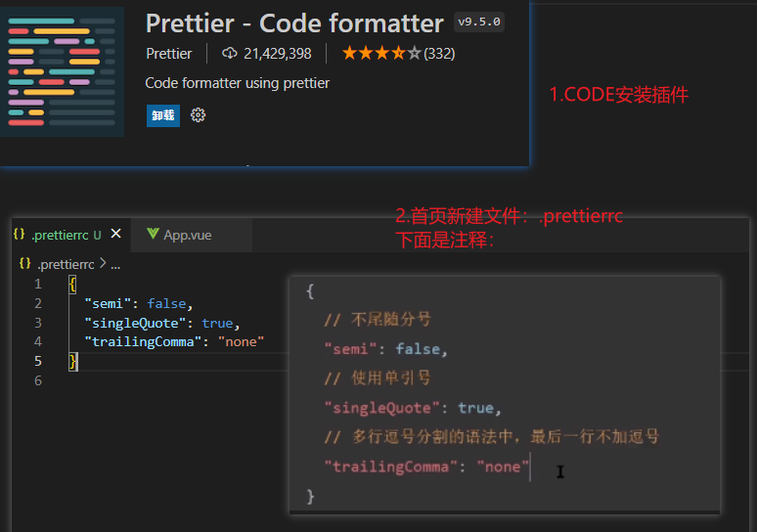The height and width of the screenshot is (532, 757).
Task: Click the comment about 最后一行不加逗号
Action: pos(492,437)
